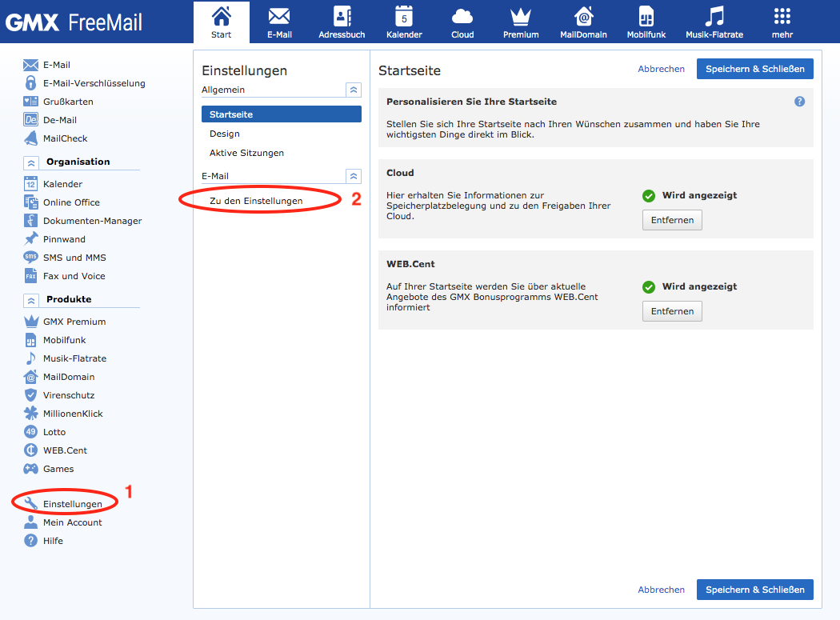Viewport: 840px width, 620px height.
Task: Open the Kalender icon in top bar
Action: click(404, 18)
